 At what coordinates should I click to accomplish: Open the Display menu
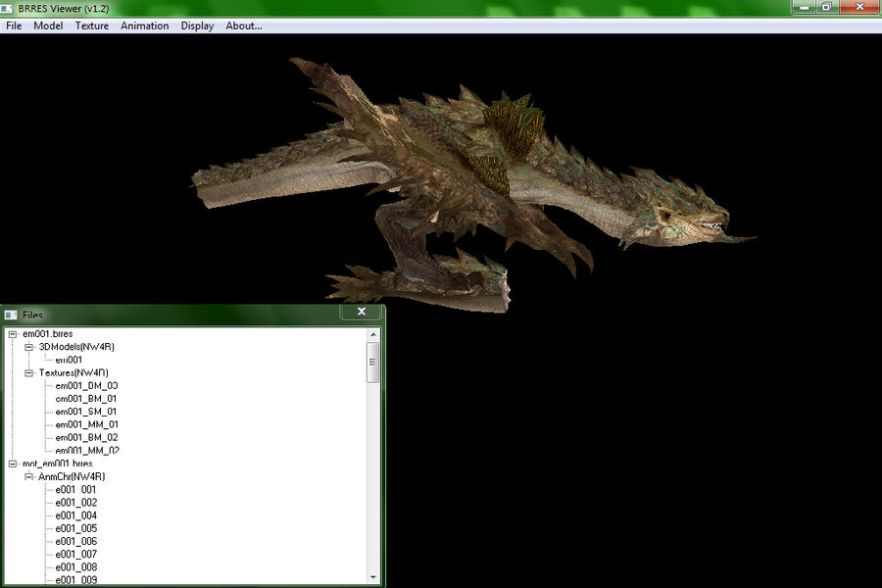pos(197,25)
